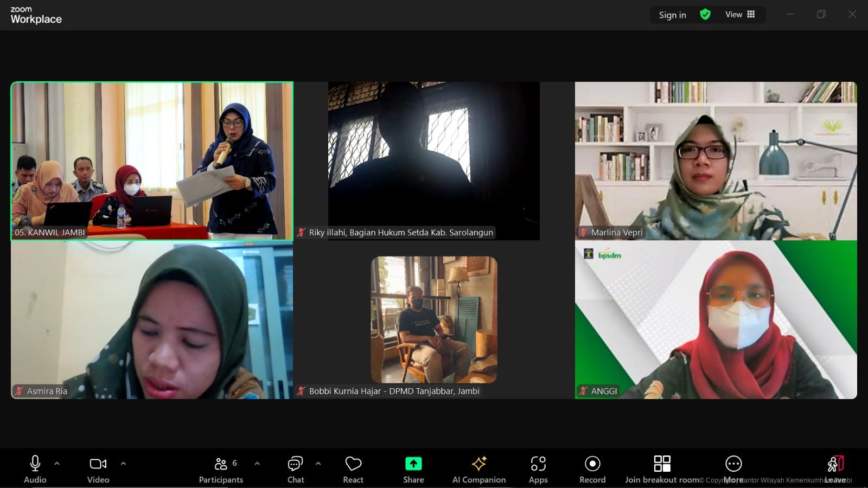Click the green Share screen icon

pos(413,464)
